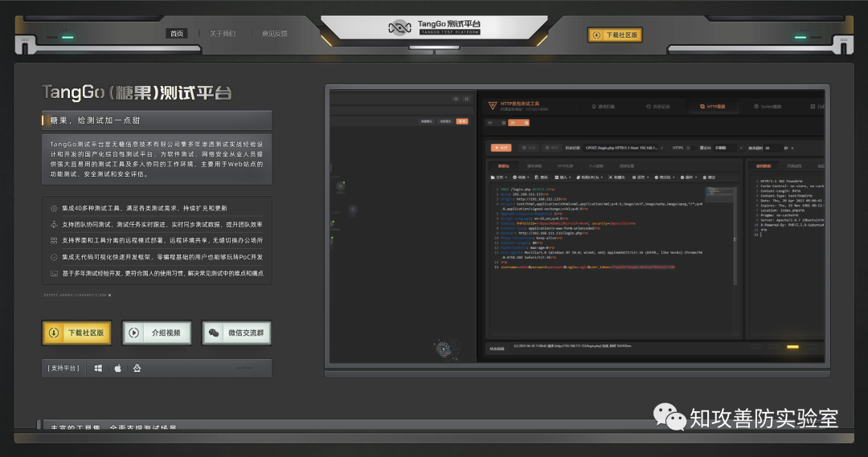Click the check icon beside 集成无代码可视化
The width and height of the screenshot is (868, 457).
[x=54, y=257]
